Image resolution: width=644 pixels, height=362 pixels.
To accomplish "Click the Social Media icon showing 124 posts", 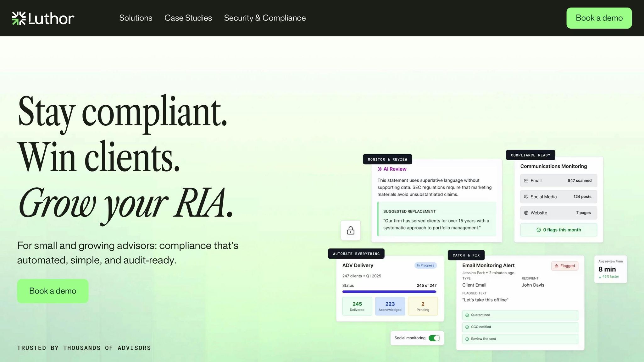I will (x=526, y=196).
